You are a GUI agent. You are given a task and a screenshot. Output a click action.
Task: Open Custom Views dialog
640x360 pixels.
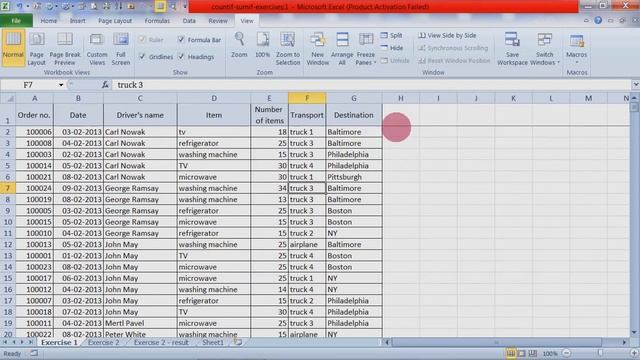pos(97,49)
